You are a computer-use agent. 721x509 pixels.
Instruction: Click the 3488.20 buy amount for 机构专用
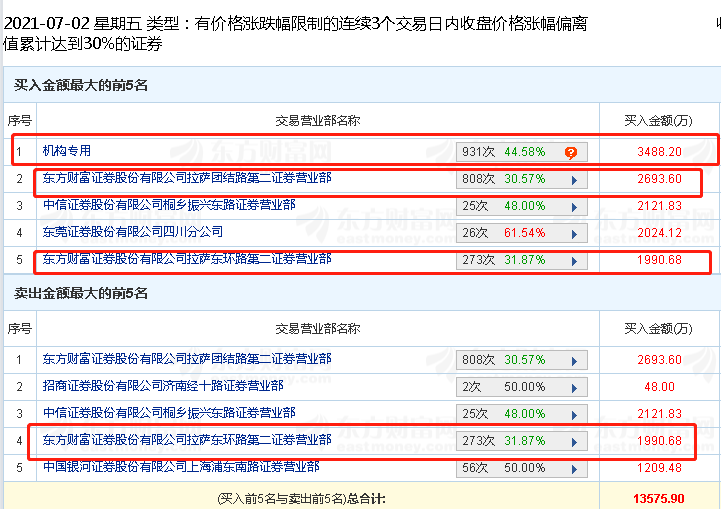[x=659, y=152]
